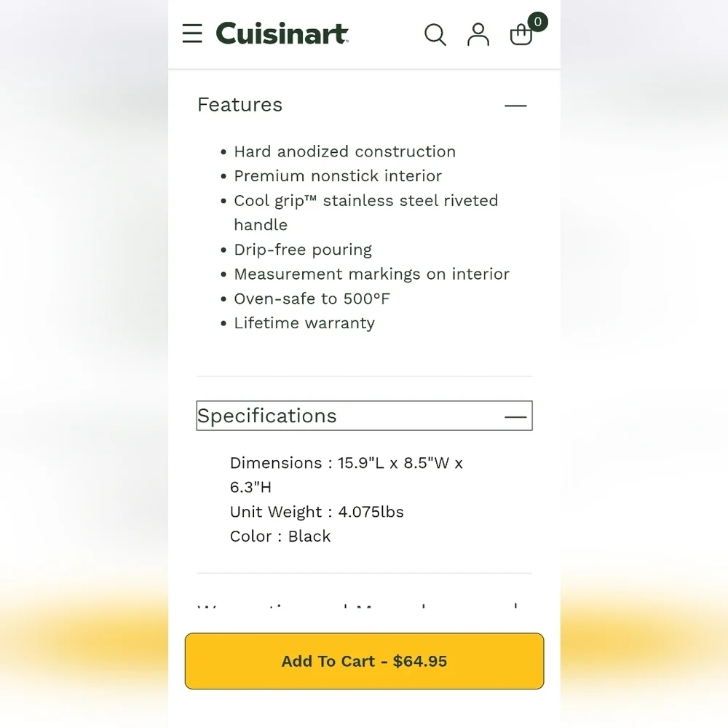Toggle the Specifications accordion heading
Viewport: 728px width, 728px height.
(x=364, y=416)
